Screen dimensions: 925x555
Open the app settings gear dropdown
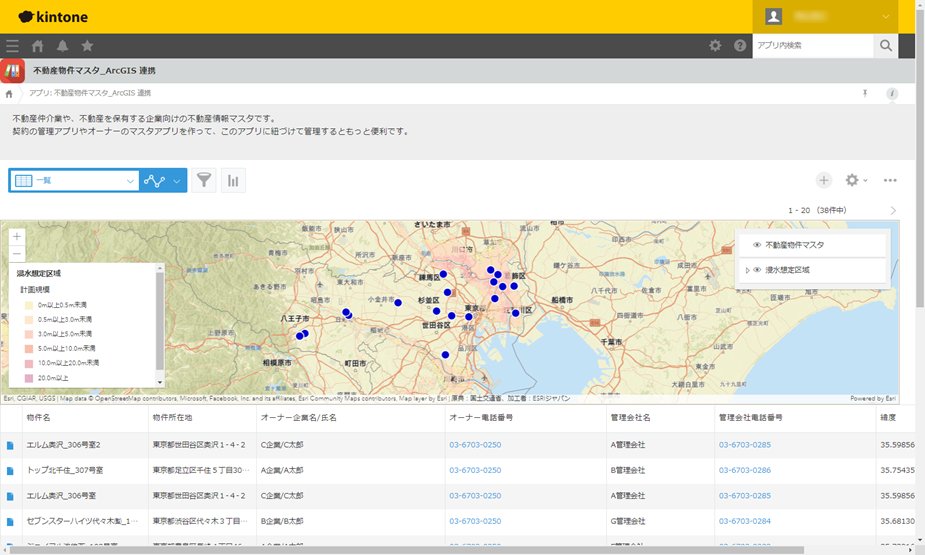pos(856,180)
